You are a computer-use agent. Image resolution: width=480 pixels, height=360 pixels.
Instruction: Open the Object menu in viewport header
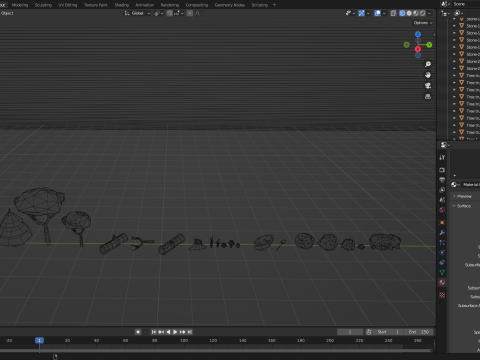click(x=7, y=13)
